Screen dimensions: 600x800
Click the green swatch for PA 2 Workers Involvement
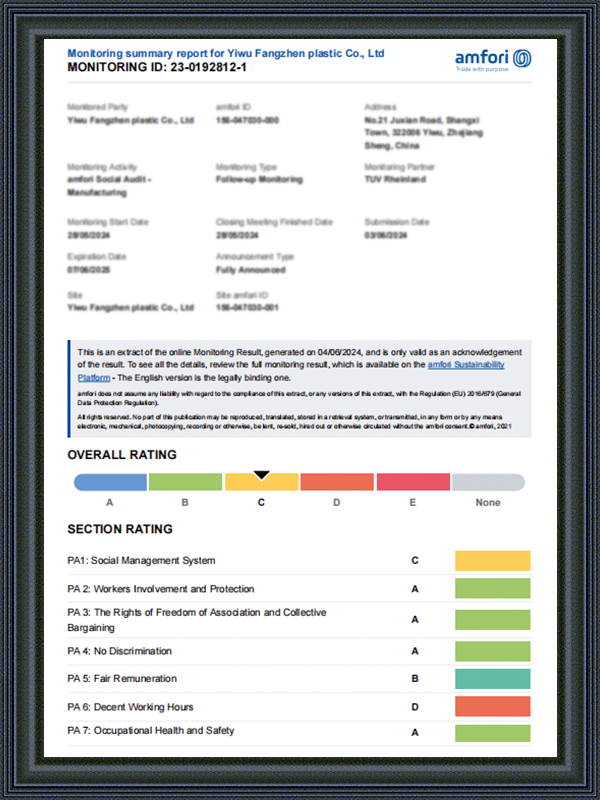pos(492,588)
